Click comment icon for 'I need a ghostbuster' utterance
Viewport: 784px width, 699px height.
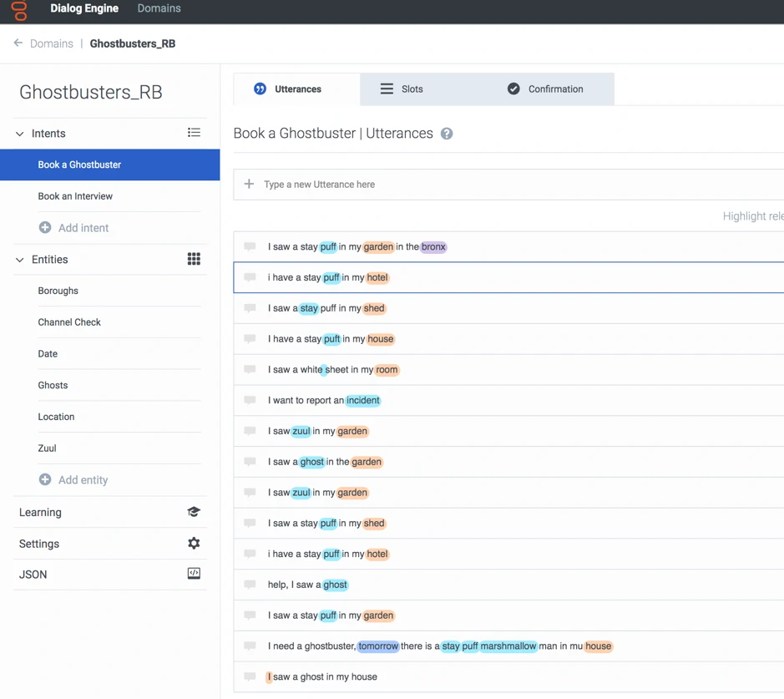[x=250, y=646]
